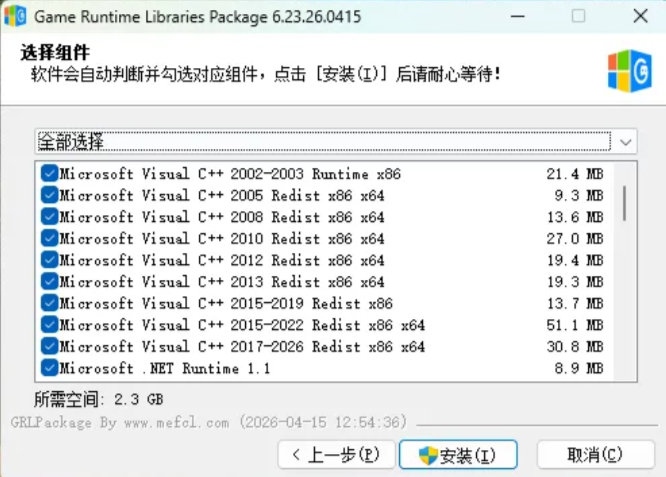Select the 21.4 MB size value
This screenshot has width=666, height=477.
575,174
